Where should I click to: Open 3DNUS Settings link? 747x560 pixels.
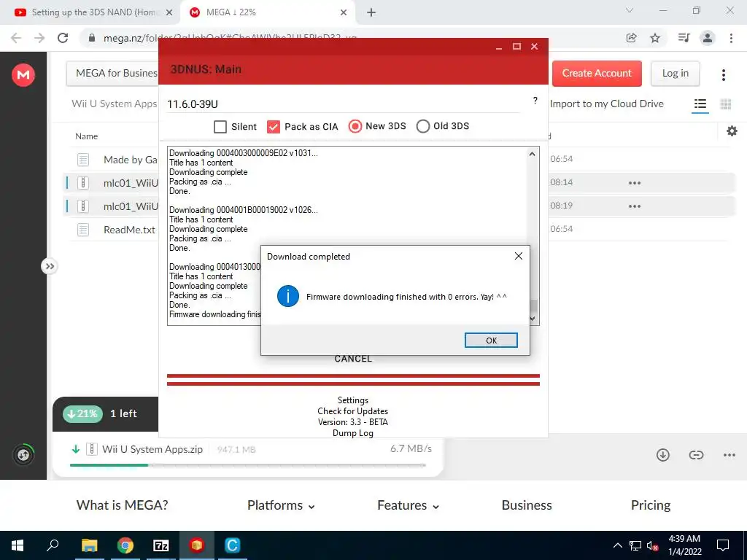[x=353, y=400]
